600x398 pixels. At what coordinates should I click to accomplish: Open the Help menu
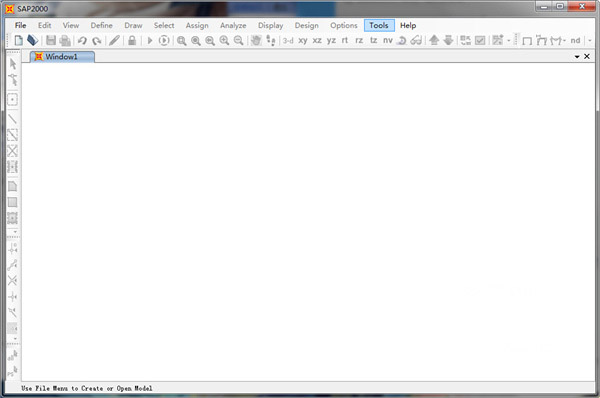408,25
